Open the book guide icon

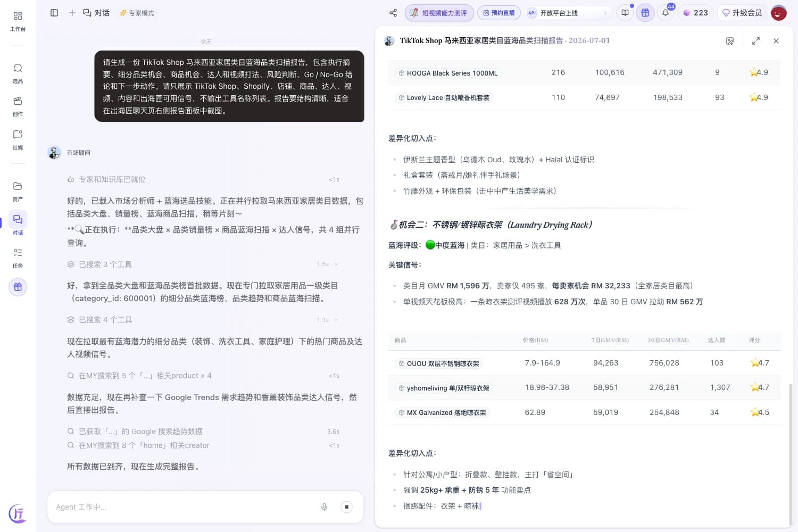625,13
